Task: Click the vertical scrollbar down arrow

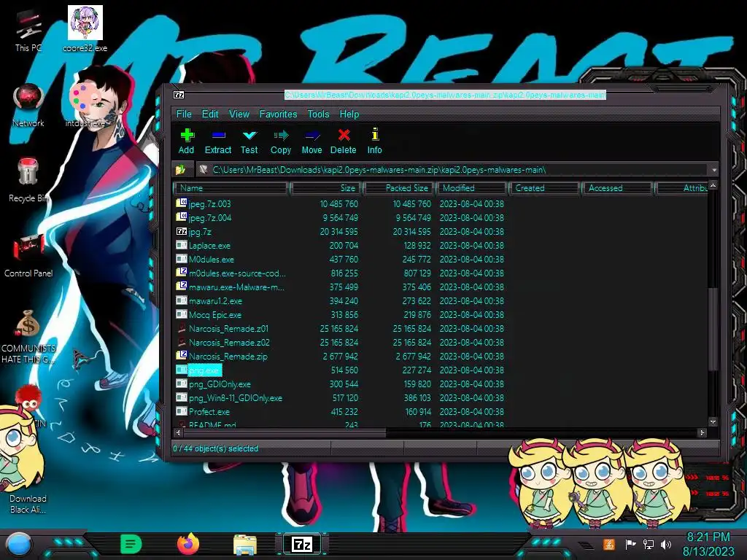Action: (713, 422)
